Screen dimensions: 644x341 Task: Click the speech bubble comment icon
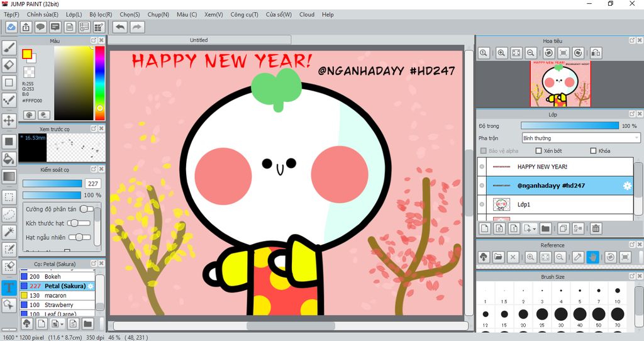(40, 27)
